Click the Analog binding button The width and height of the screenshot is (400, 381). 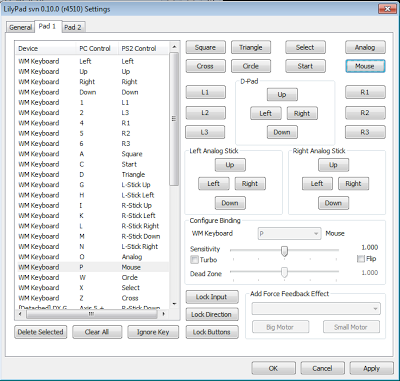click(365, 47)
